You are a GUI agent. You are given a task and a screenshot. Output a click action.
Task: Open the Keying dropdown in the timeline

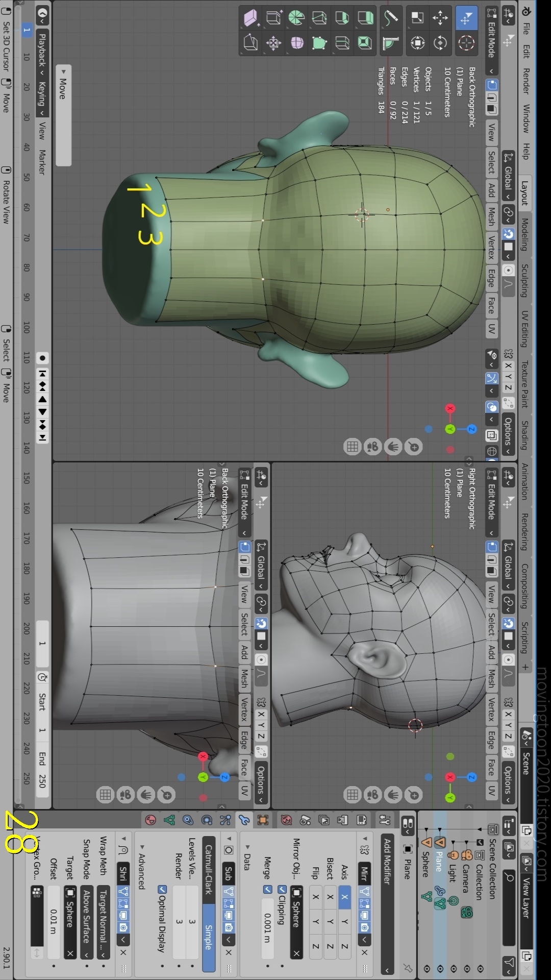click(42, 98)
